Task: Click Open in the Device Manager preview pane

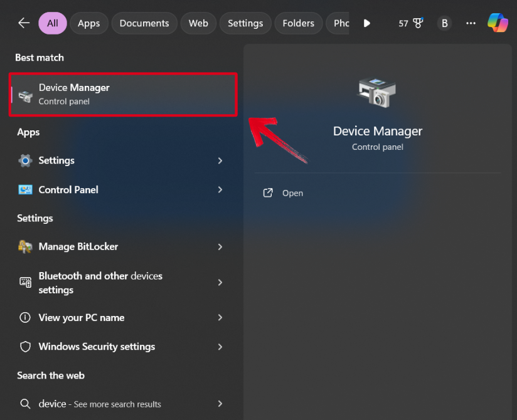Action: [292, 193]
